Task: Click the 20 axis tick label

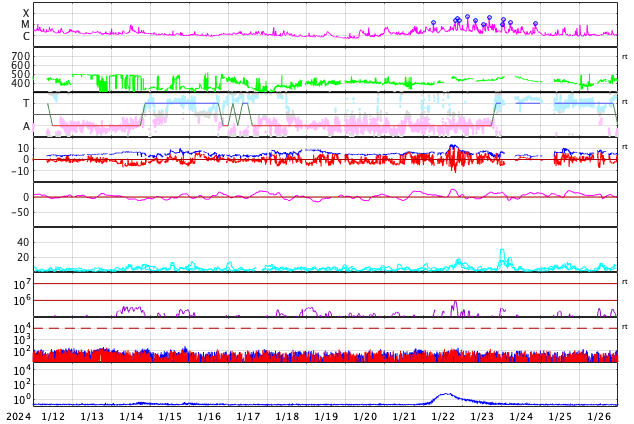Action: [x=23, y=257]
